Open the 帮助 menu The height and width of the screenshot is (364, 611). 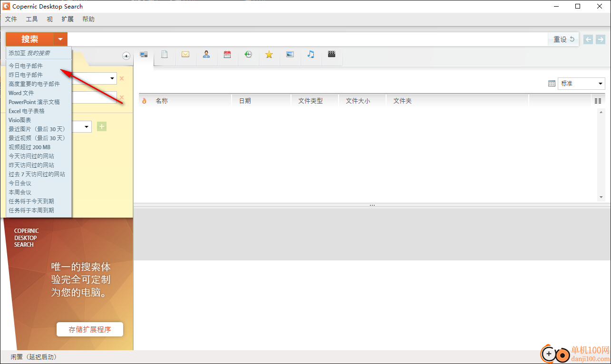pyautogui.click(x=88, y=19)
